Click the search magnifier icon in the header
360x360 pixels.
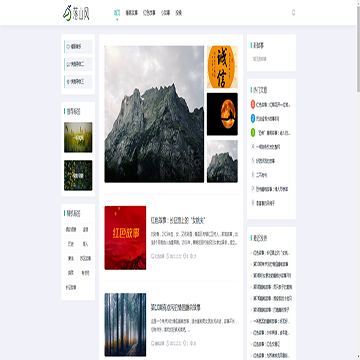[x=293, y=13]
